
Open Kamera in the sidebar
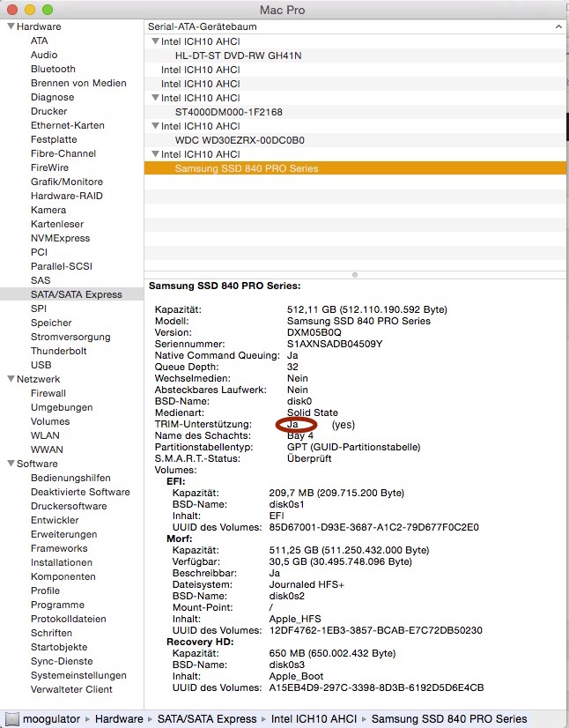(48, 210)
